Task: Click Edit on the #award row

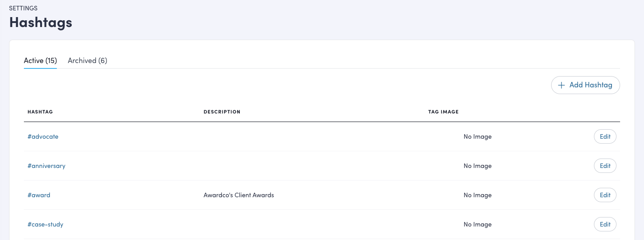Action: (x=605, y=195)
